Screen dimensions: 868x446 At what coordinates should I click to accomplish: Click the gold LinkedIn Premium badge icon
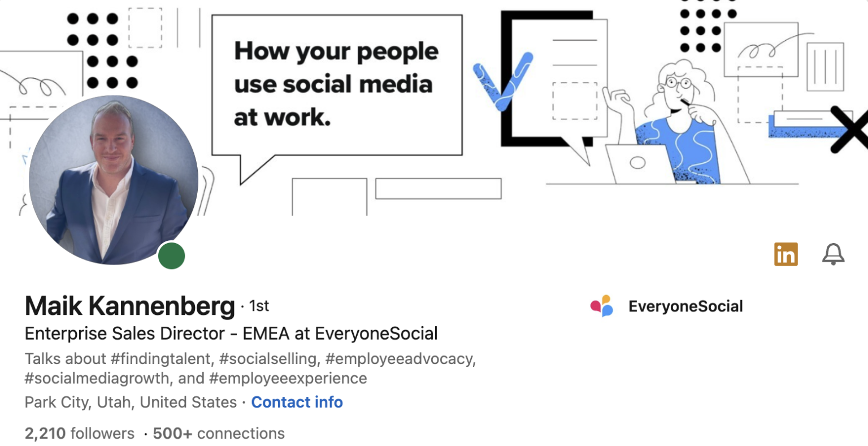pyautogui.click(x=785, y=254)
